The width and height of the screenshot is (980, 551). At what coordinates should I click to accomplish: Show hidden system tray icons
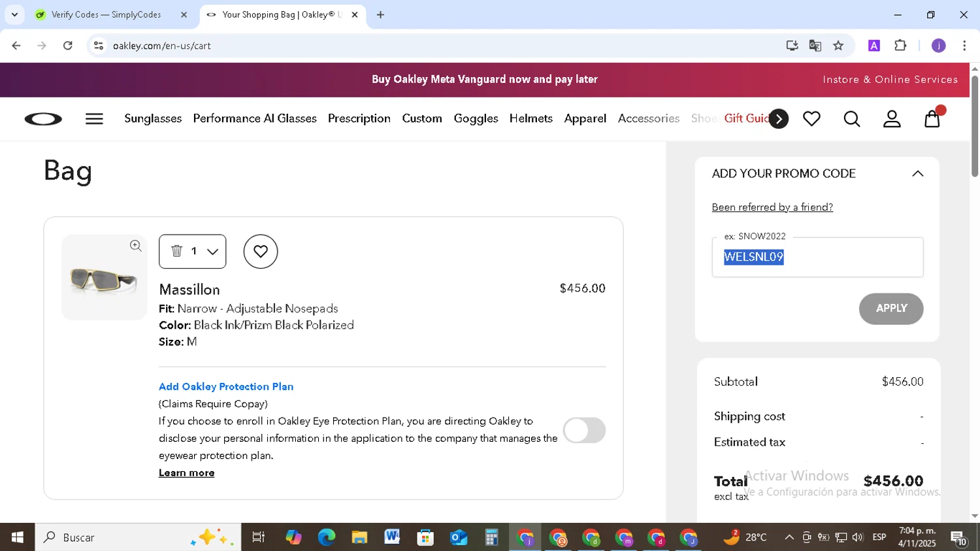pyautogui.click(x=789, y=537)
